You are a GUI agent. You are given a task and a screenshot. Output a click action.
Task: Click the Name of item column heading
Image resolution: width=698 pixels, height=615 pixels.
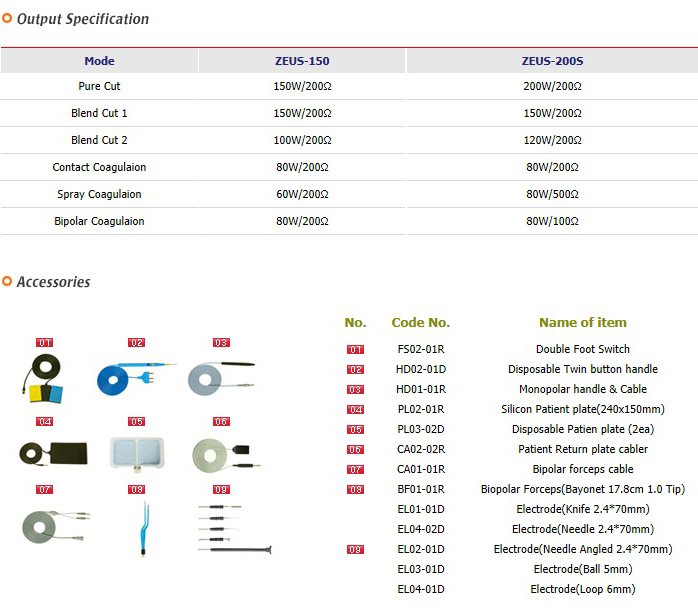[583, 323]
